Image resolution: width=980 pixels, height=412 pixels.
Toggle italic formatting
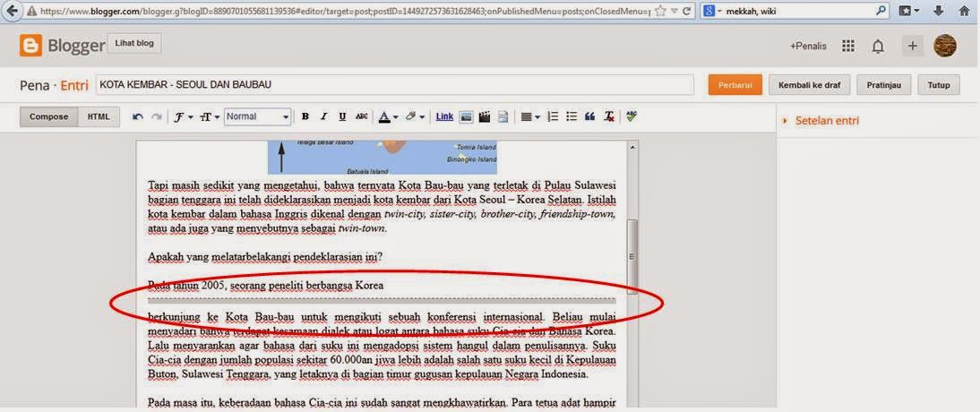pyautogui.click(x=323, y=117)
